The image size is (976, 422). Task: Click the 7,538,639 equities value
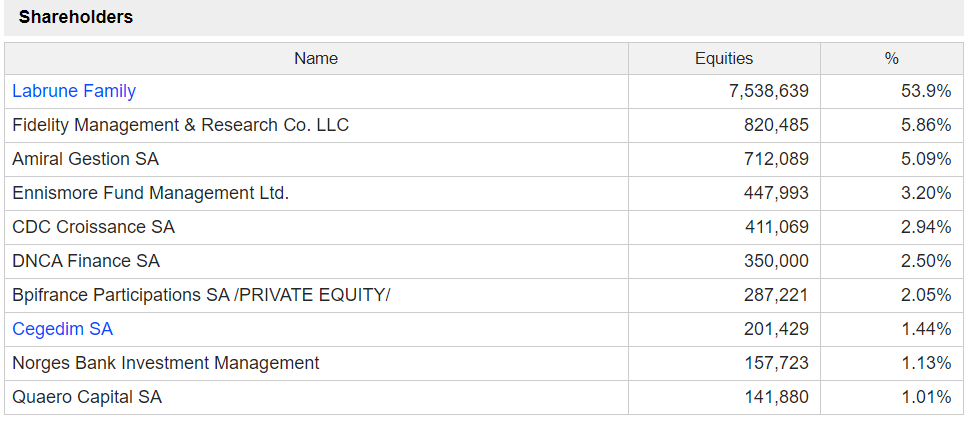point(768,91)
